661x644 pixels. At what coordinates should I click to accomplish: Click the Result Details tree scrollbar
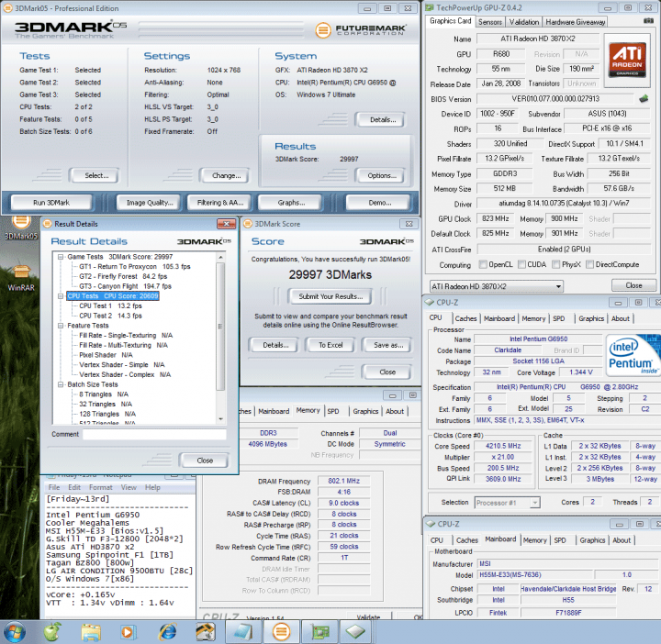click(x=220, y=326)
